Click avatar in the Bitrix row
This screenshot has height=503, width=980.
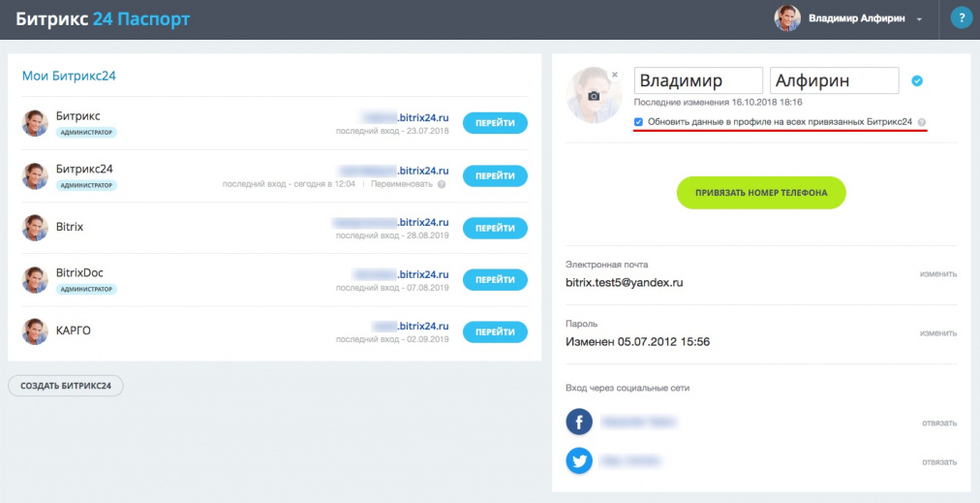(35, 228)
